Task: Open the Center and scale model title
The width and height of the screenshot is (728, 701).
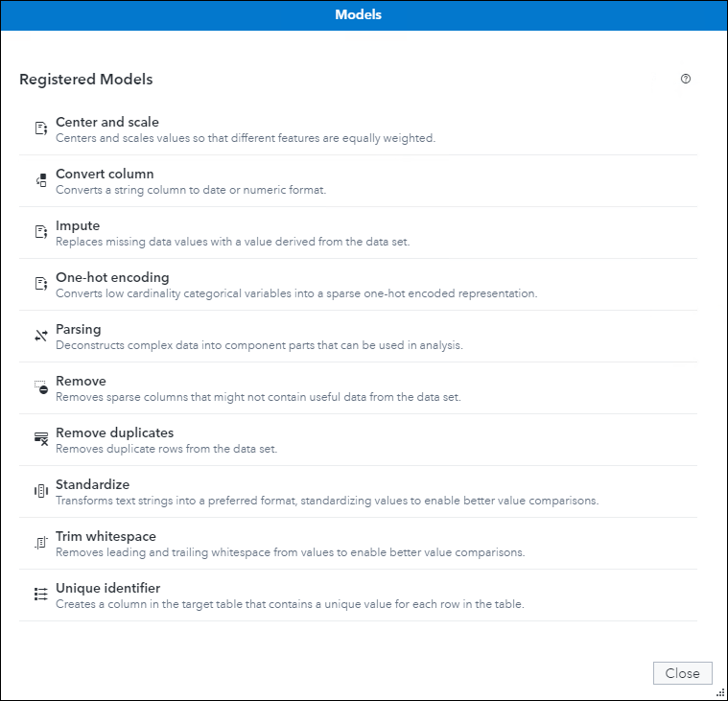Action: [107, 122]
